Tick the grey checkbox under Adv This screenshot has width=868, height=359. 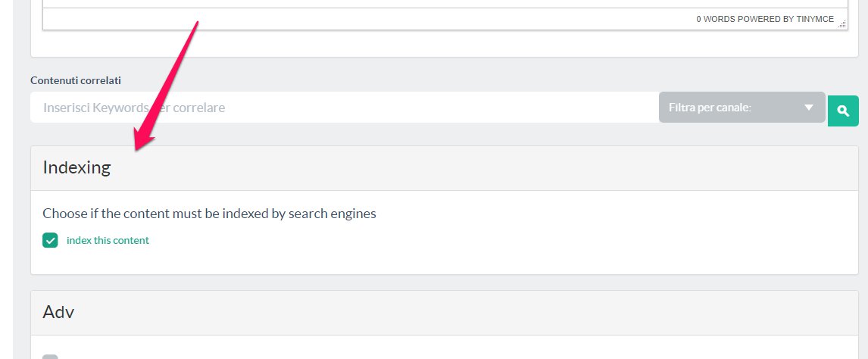50,356
